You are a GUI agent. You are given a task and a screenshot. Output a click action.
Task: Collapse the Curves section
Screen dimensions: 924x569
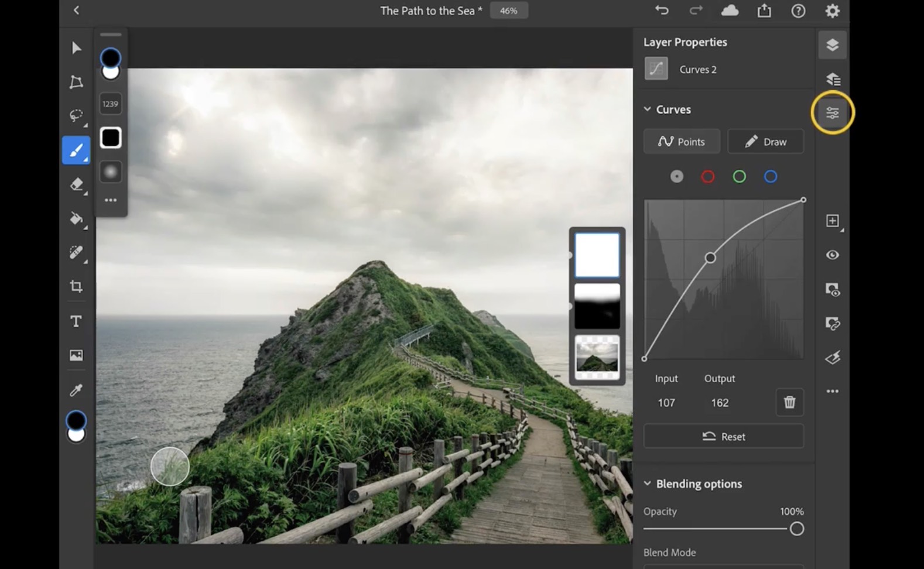[x=647, y=109]
